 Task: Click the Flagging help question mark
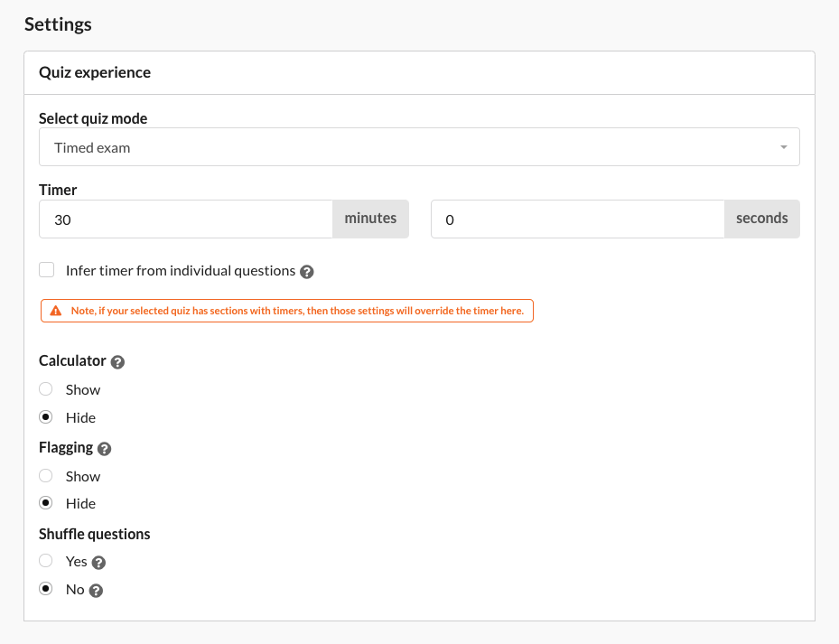pyautogui.click(x=105, y=449)
